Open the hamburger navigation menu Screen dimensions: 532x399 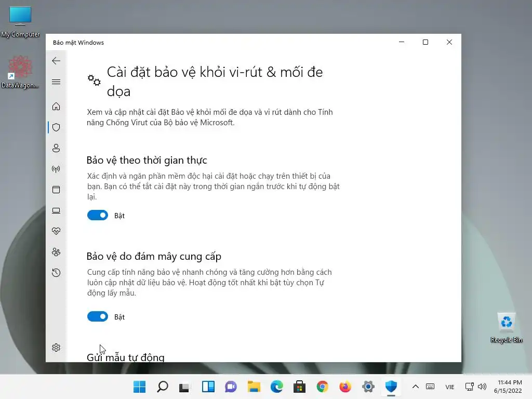(x=56, y=82)
